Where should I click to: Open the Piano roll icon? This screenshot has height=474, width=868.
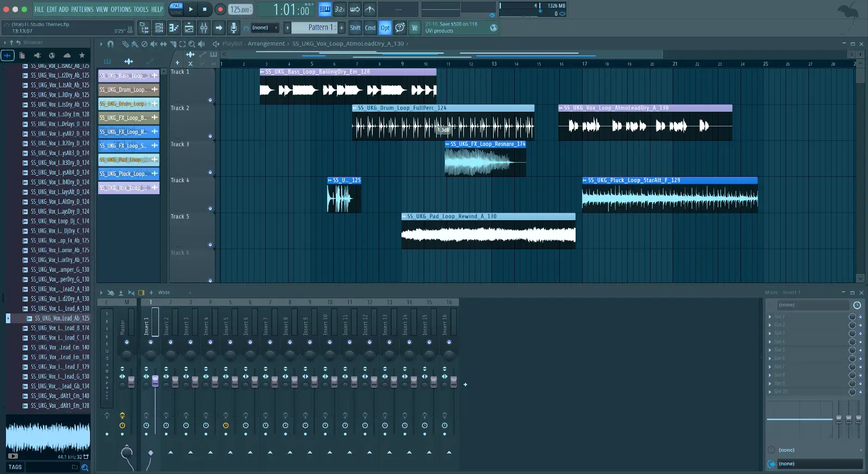point(174,28)
